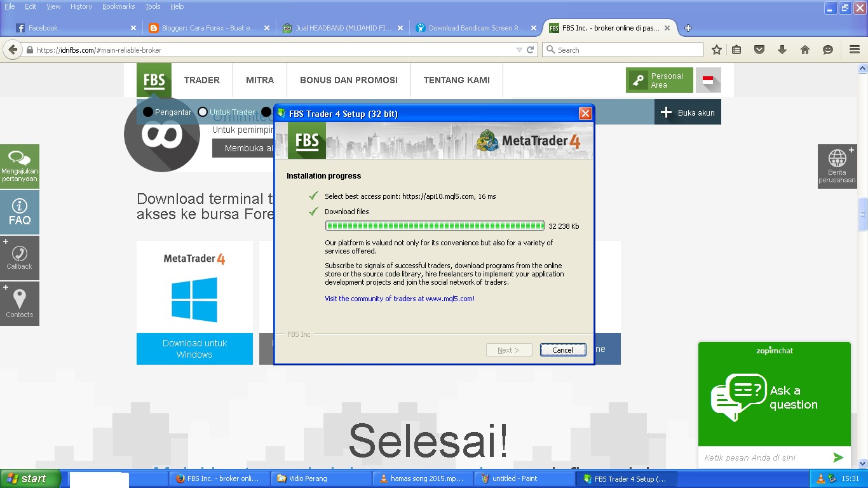Open the Help menu
This screenshot has width=868, height=488.
[x=177, y=6]
